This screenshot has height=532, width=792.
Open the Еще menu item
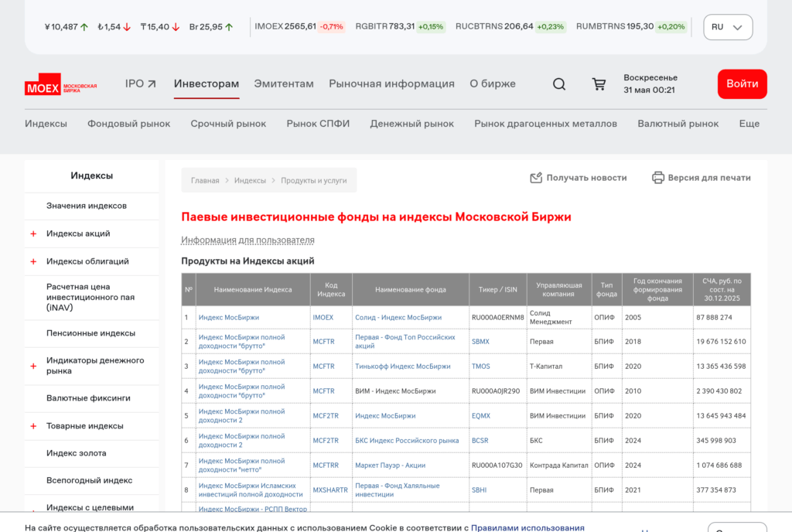click(x=749, y=124)
